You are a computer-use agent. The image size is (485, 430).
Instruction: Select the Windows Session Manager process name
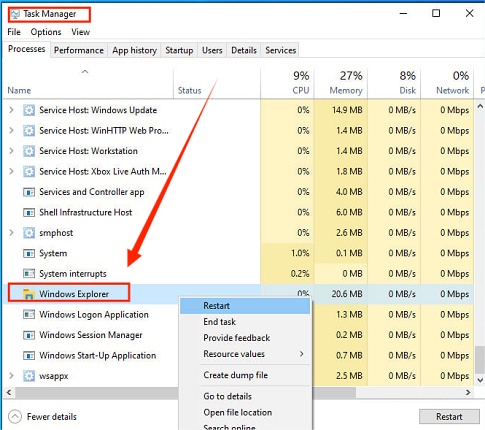[91, 335]
